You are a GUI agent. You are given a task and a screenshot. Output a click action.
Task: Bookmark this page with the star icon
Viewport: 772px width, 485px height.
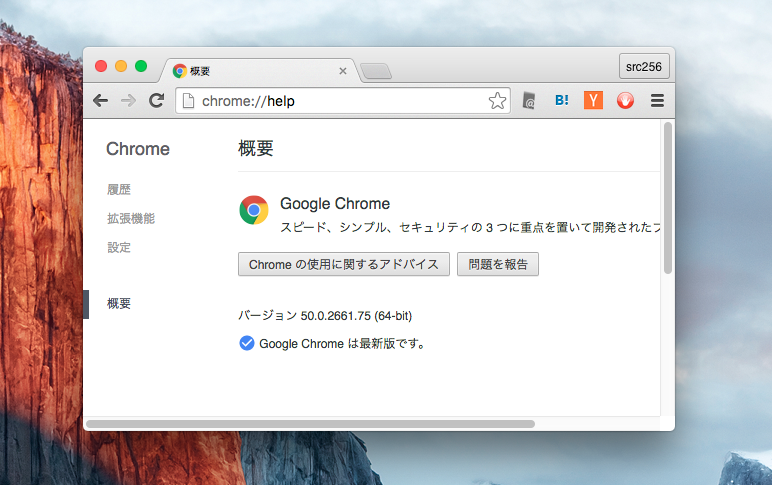coord(497,101)
